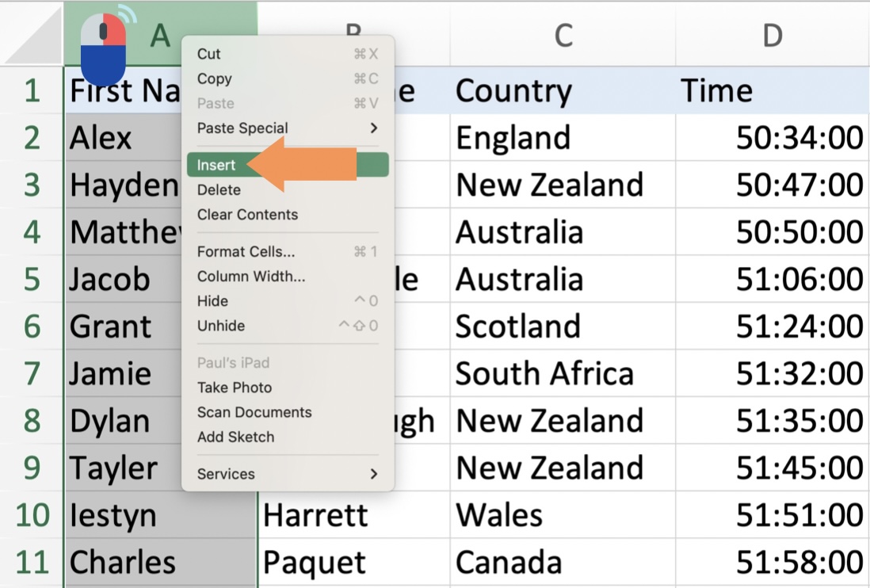Click the Dylan cell

tap(123, 421)
